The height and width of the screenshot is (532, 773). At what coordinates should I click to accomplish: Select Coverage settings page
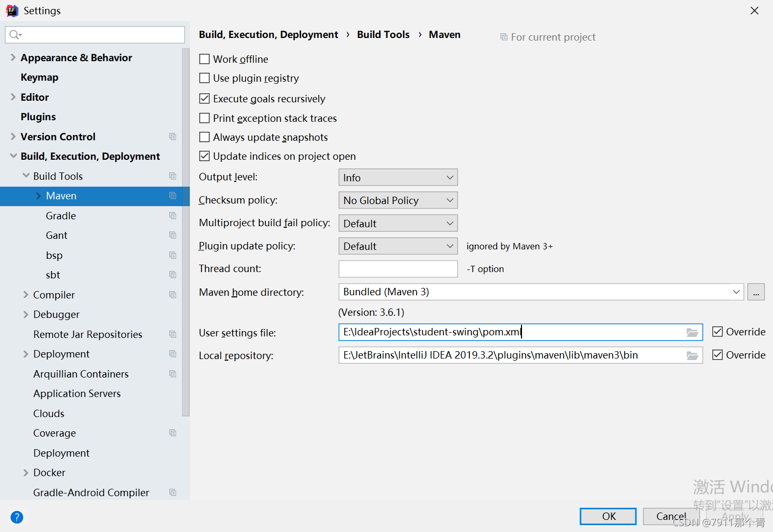pos(54,433)
